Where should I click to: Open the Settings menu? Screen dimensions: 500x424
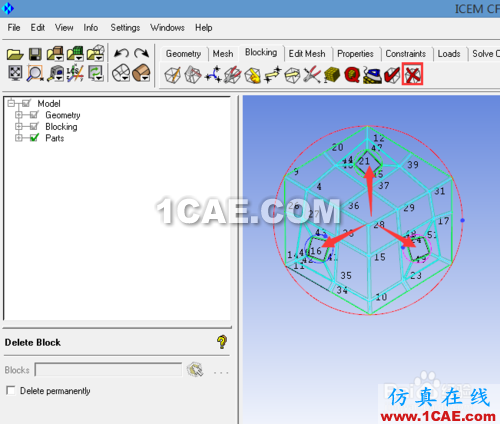[125, 28]
